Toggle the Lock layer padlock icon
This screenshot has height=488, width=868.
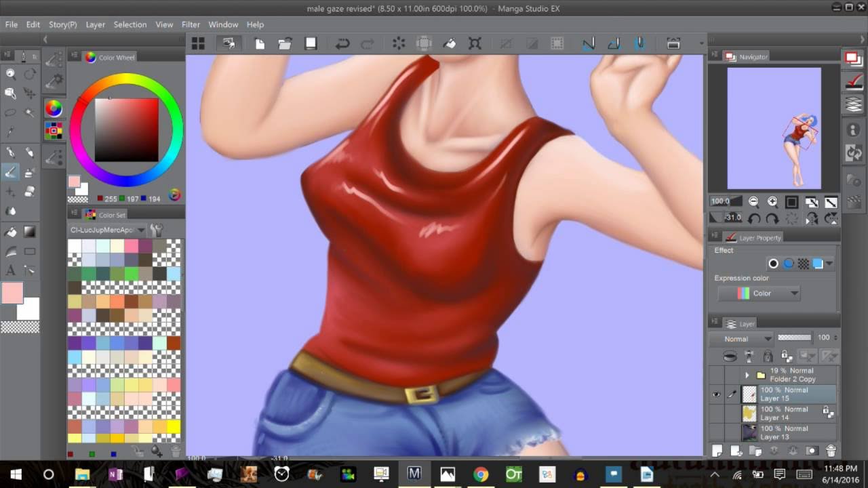coord(768,356)
